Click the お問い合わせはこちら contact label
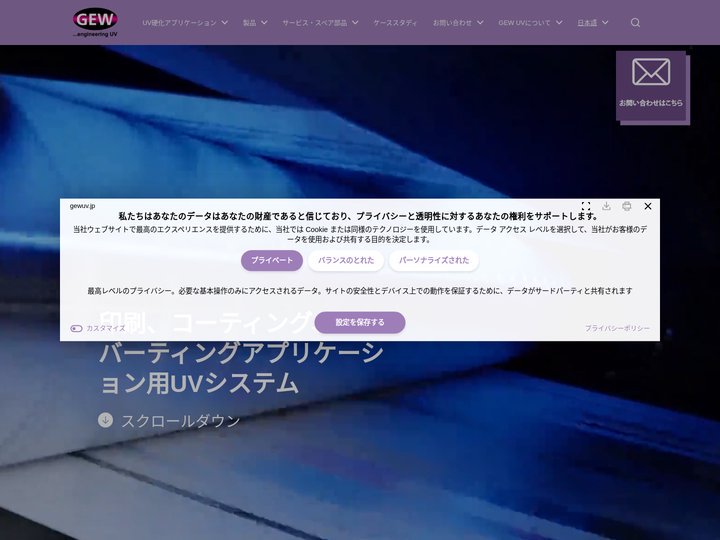 click(651, 103)
